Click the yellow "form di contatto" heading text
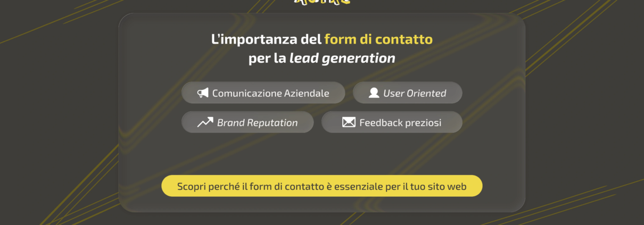Image resolution: width=644 pixels, height=225 pixels. click(x=378, y=39)
